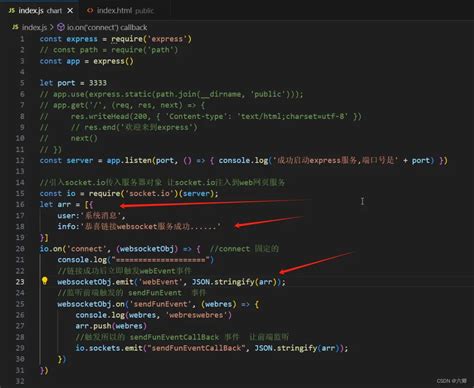Screen dimensions: 474x388
Task: Click 'websocketObj.on' on line 25
Action: click(91, 304)
